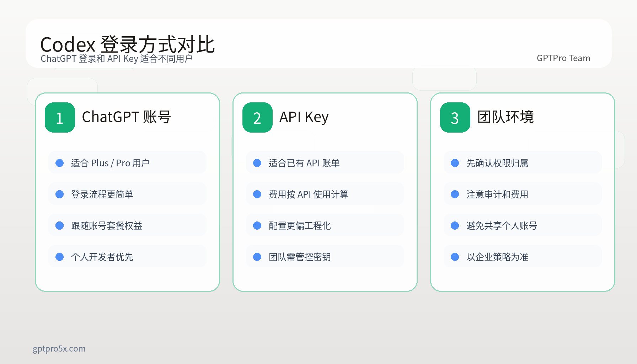The width and height of the screenshot is (637, 364).
Task: Select the 团队环境 card heading
Action: coord(505,117)
